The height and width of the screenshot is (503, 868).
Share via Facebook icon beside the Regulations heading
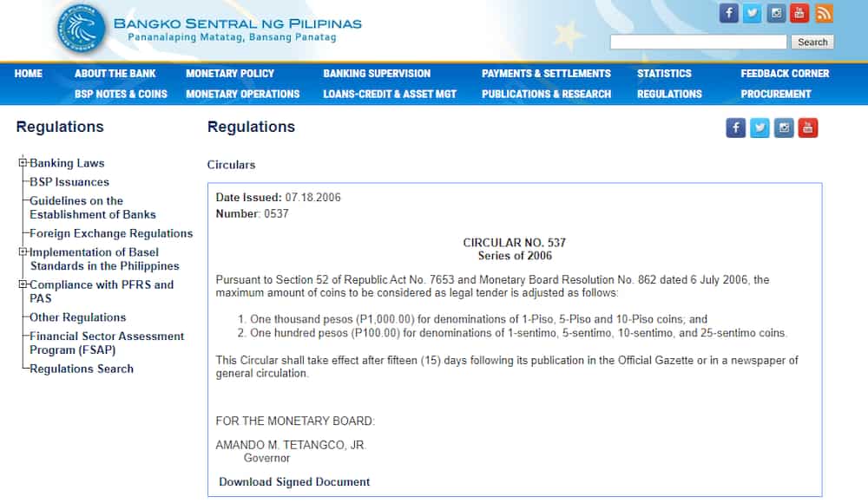736,127
